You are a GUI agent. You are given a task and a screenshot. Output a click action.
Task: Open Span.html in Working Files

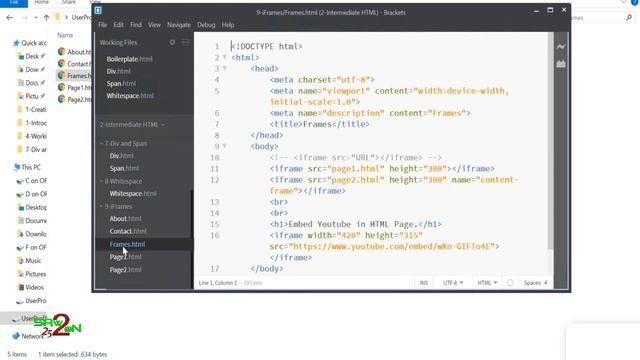(x=121, y=84)
